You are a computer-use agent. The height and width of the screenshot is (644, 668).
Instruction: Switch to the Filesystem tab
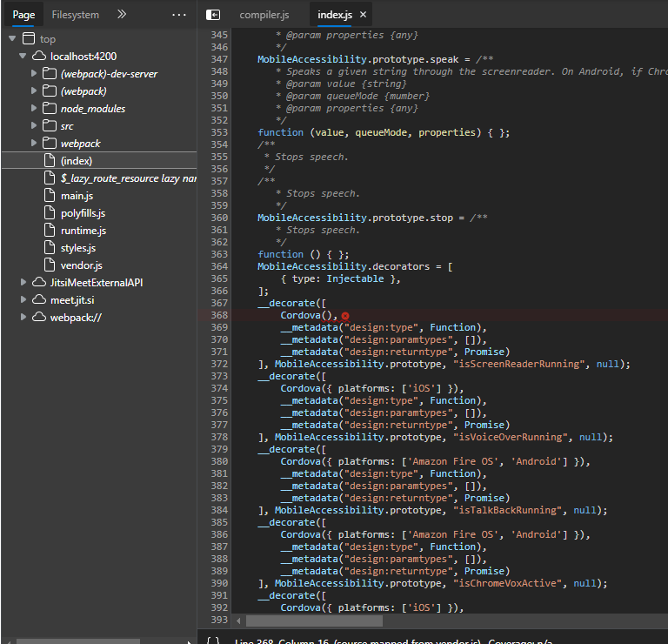pos(75,15)
